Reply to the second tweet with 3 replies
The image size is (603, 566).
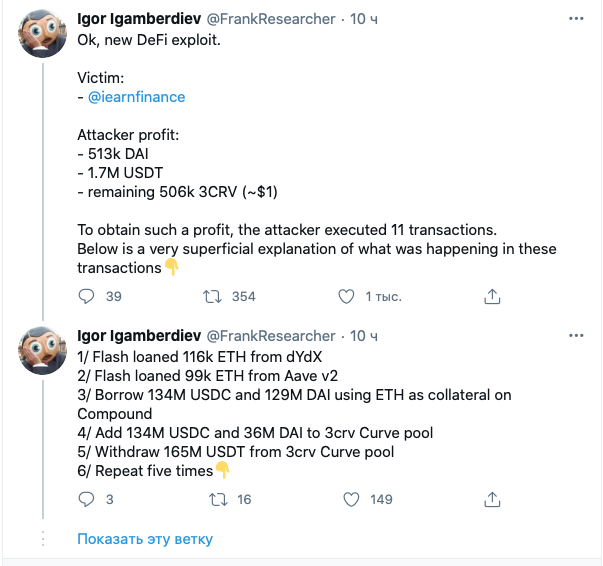coord(87,499)
